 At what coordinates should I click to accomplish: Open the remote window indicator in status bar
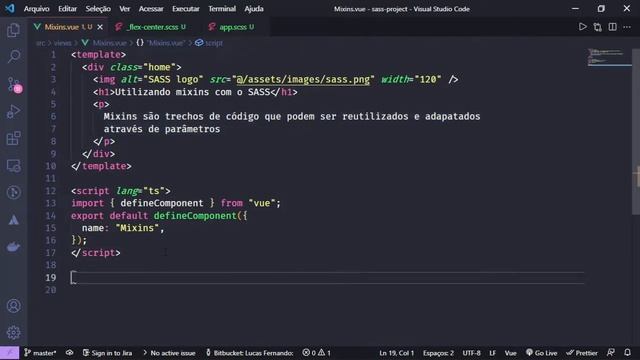click(9, 353)
